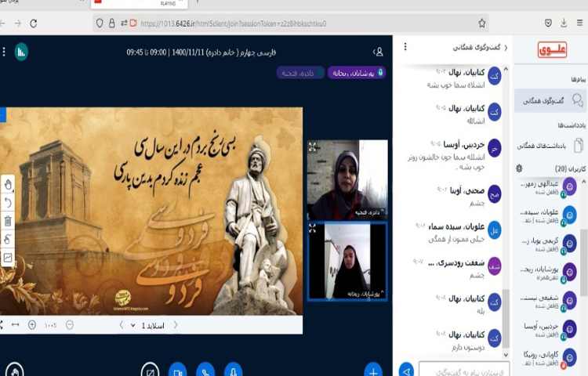Open the users list gear settings icon
This screenshot has height=376, width=588.
click(519, 168)
